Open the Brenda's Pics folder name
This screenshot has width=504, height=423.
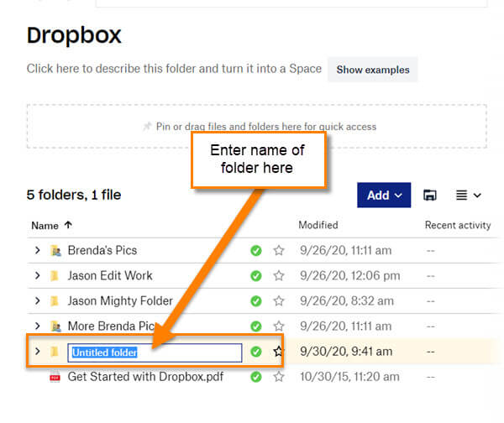102,250
